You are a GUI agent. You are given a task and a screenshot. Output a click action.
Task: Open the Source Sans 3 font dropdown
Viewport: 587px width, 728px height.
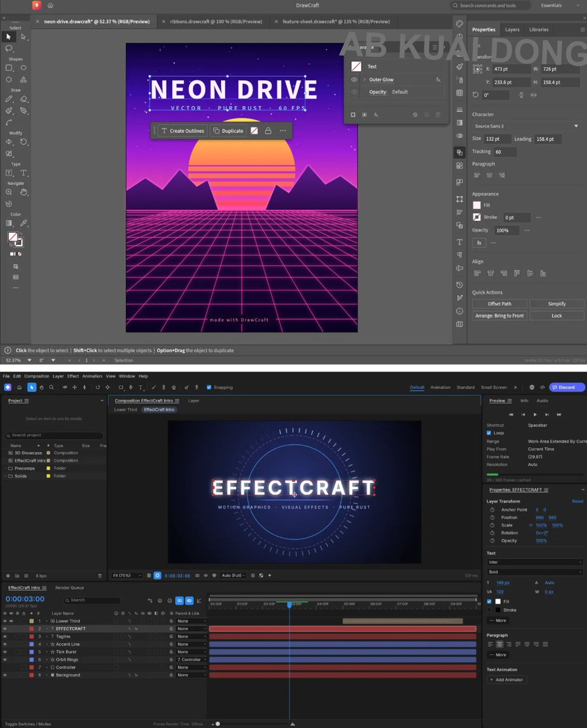coord(526,126)
